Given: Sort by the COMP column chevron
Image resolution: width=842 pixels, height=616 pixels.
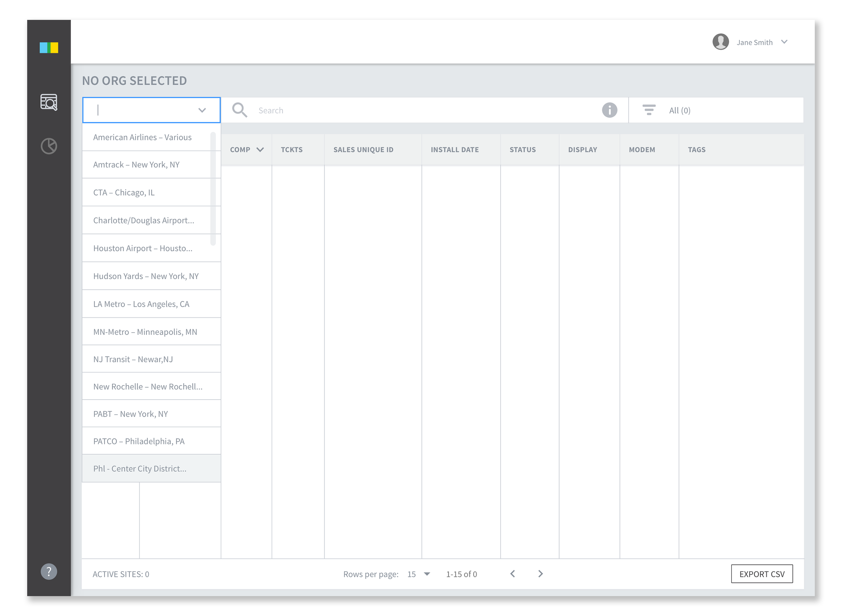Looking at the screenshot, I should (x=260, y=149).
